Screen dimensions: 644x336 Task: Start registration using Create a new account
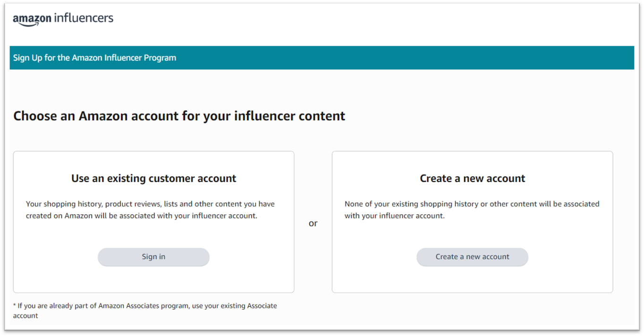click(472, 257)
